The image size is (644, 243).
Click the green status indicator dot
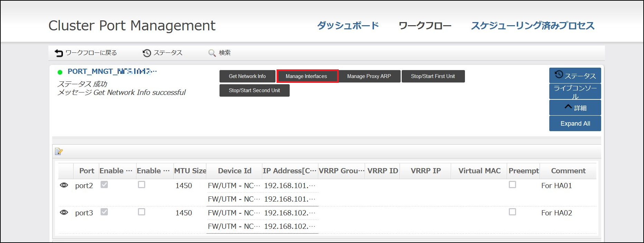[x=60, y=72]
